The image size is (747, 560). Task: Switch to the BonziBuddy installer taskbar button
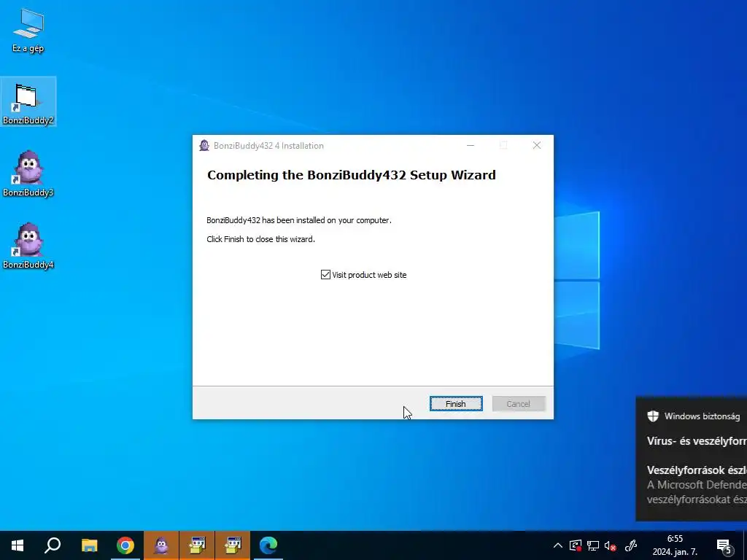click(x=161, y=545)
